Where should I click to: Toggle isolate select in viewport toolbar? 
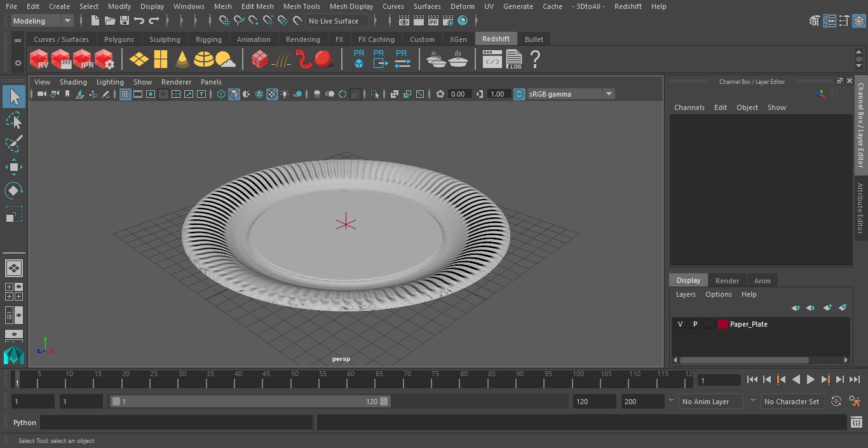tap(375, 94)
